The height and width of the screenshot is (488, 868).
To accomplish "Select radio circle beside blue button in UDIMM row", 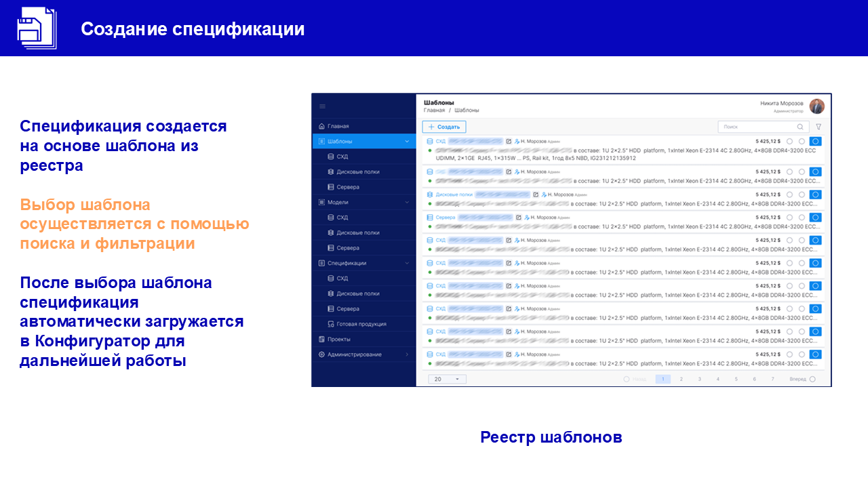I will [802, 142].
